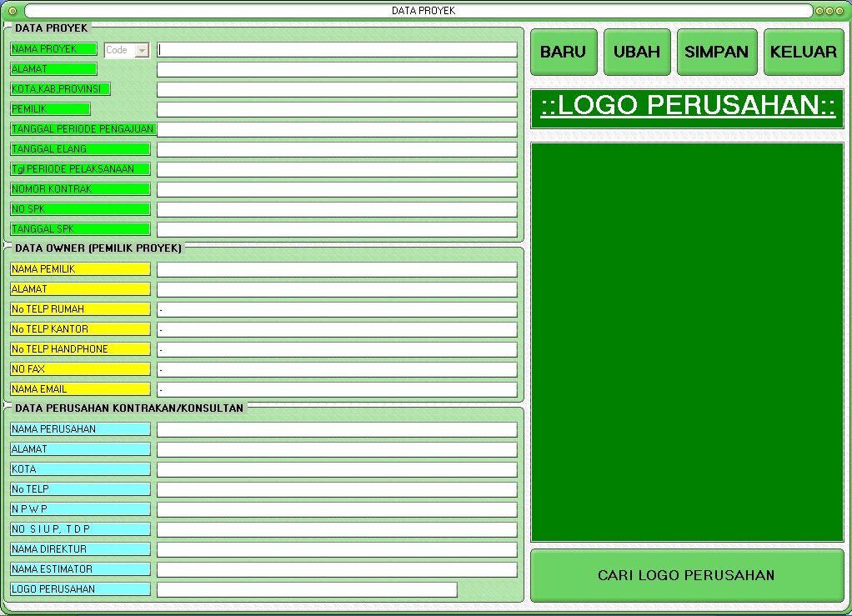Exit using the KELUAR button
The height and width of the screenshot is (616, 852).
coord(804,53)
